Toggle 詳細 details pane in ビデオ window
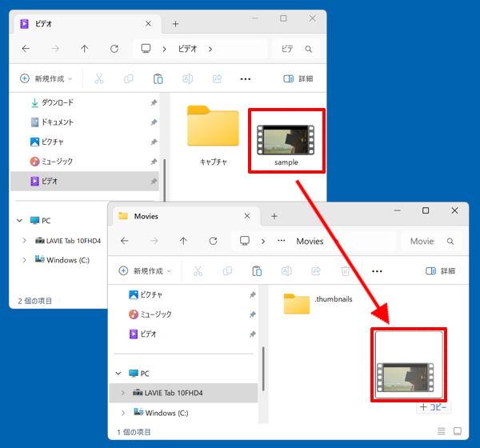Image resolution: width=480 pixels, height=448 pixels. coord(298,79)
